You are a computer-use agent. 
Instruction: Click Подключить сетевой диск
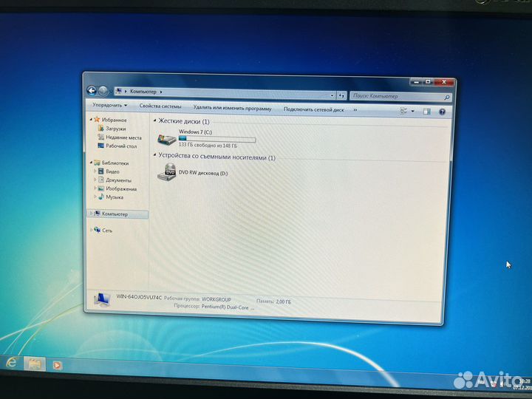313,109
